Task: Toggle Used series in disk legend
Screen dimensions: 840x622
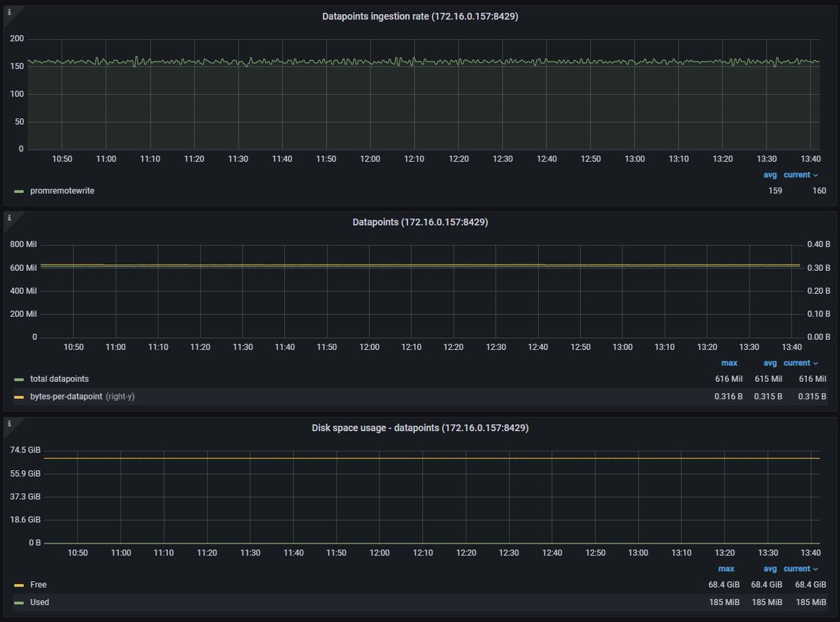Action: (40, 602)
